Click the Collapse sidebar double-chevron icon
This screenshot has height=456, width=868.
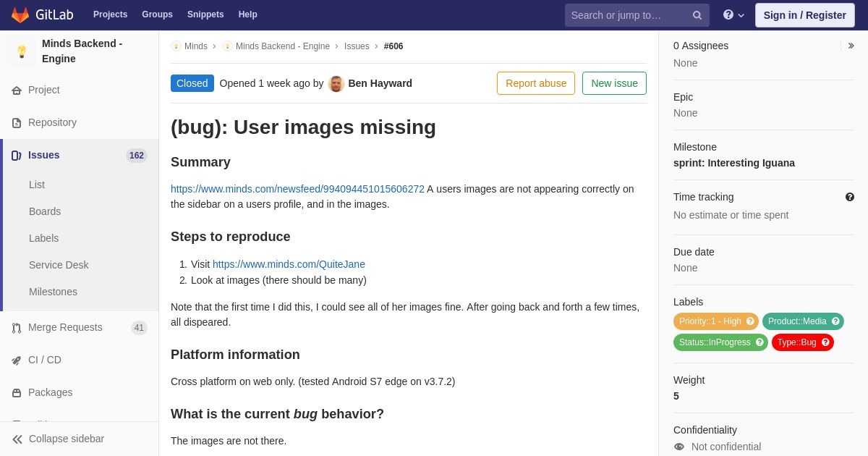[17, 439]
